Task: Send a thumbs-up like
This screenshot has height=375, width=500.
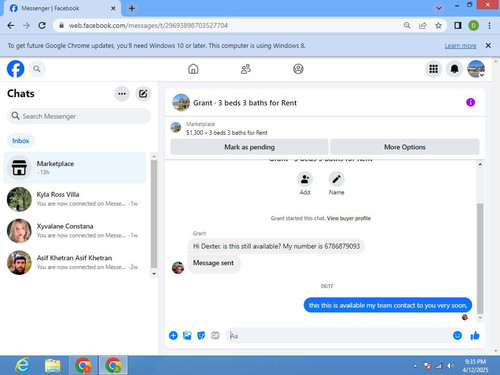Action: tap(475, 335)
